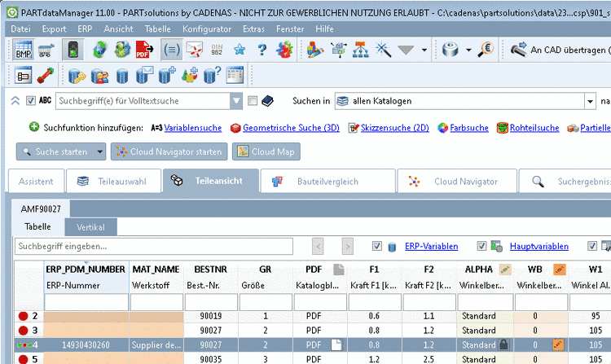Open the Konfigurator menu
611x364 pixels.
pos(207,29)
